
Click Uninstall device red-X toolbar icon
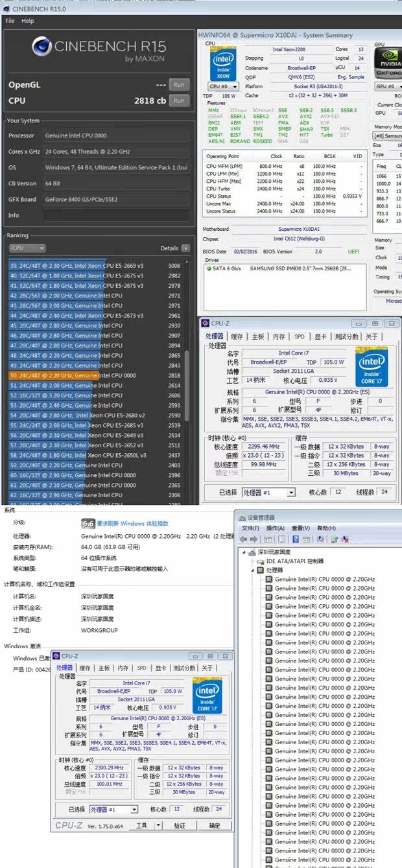pyautogui.click(x=346, y=539)
